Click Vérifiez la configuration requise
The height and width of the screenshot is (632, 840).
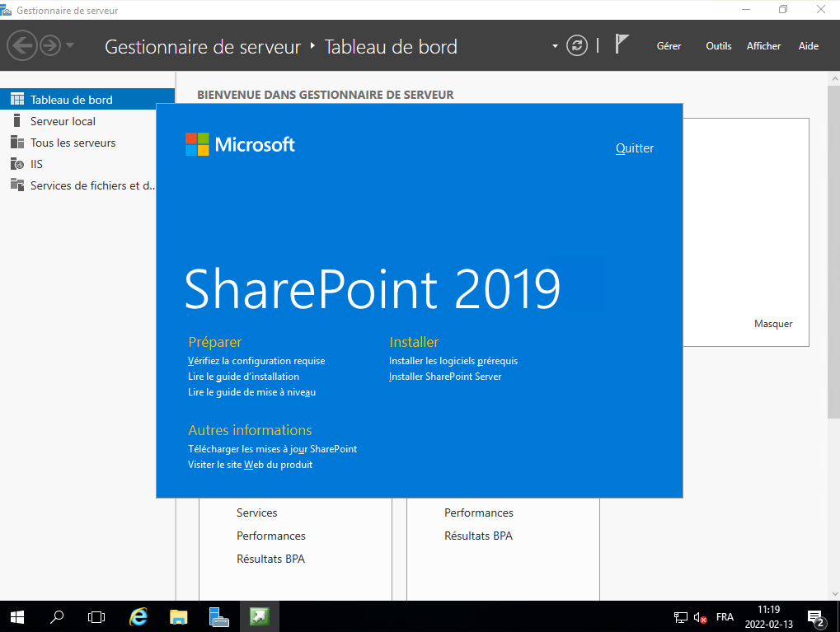256,361
